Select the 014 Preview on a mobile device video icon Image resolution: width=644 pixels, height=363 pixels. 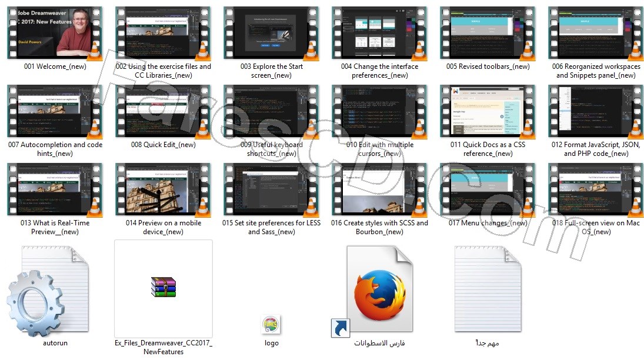163,189
